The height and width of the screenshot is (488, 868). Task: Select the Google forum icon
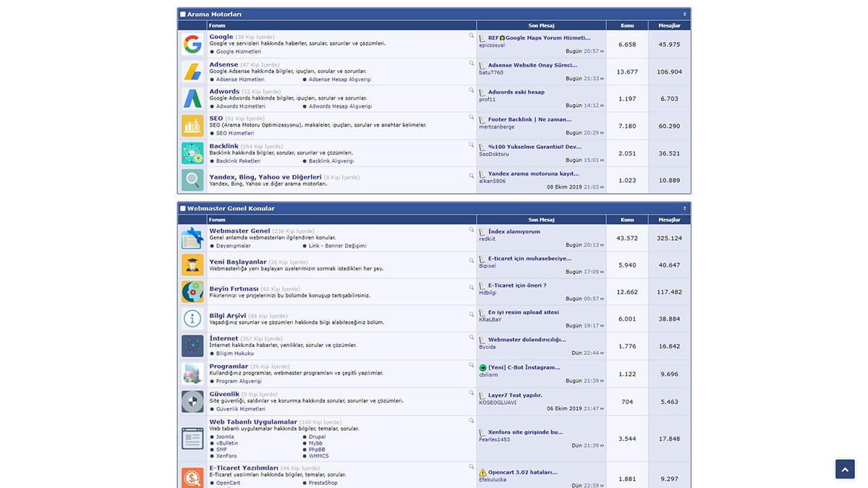[192, 43]
